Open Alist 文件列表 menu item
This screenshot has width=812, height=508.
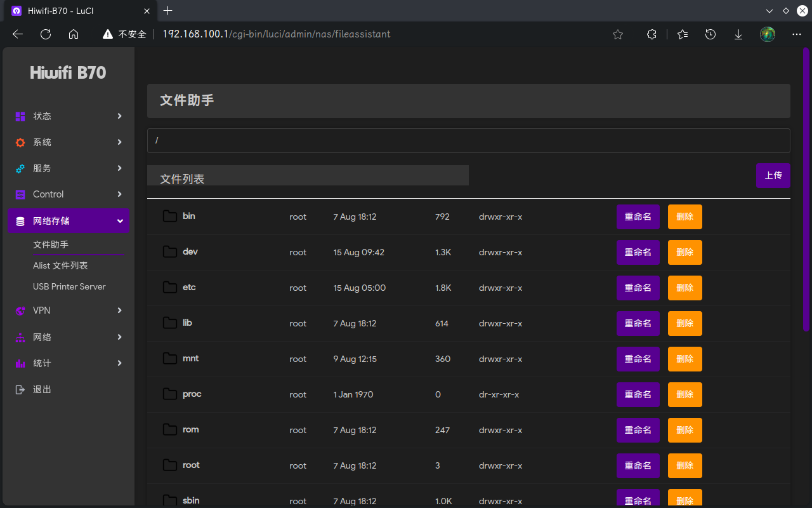(x=60, y=265)
